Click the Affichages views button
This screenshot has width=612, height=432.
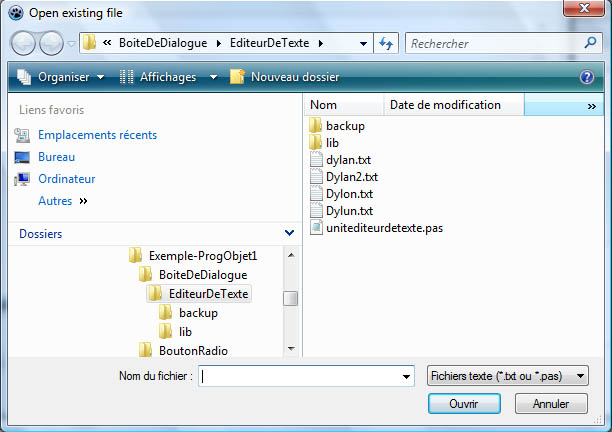pyautogui.click(x=158, y=77)
